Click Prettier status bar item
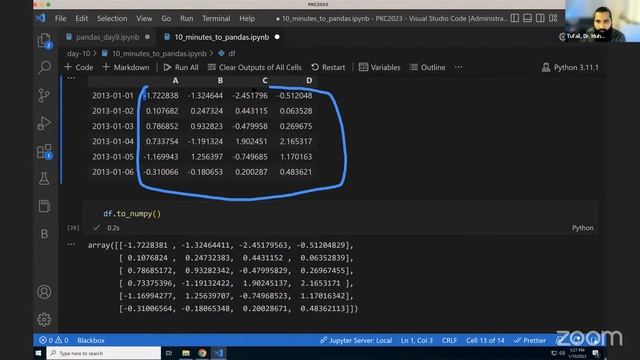 [530, 340]
